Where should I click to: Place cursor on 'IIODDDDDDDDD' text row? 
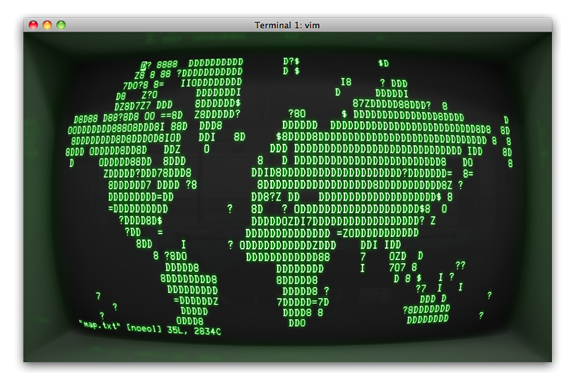(x=211, y=83)
